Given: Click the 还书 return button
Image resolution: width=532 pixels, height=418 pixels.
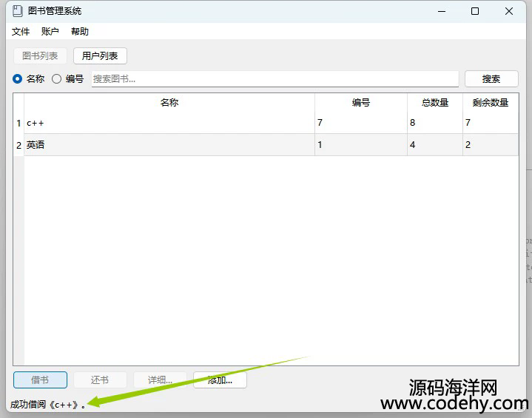Looking at the screenshot, I should point(100,380).
